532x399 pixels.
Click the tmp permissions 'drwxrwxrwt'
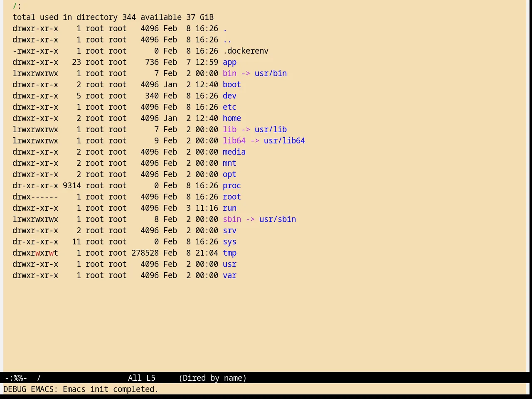(x=35, y=253)
